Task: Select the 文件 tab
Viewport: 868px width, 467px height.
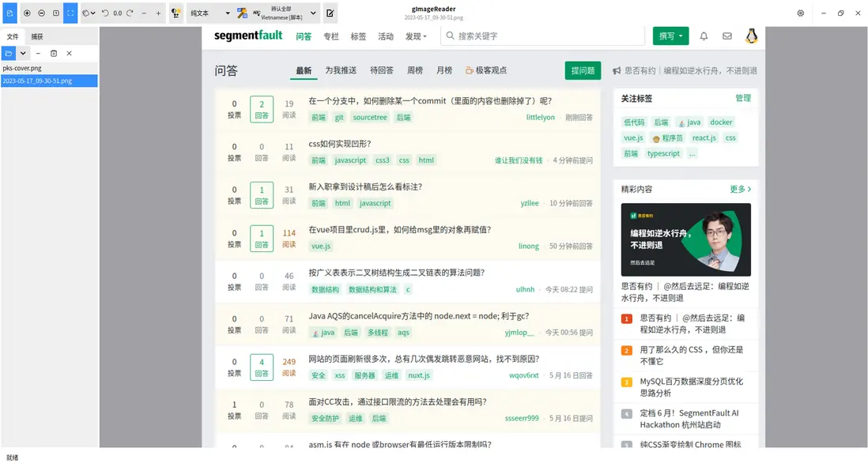Action: 13,36
